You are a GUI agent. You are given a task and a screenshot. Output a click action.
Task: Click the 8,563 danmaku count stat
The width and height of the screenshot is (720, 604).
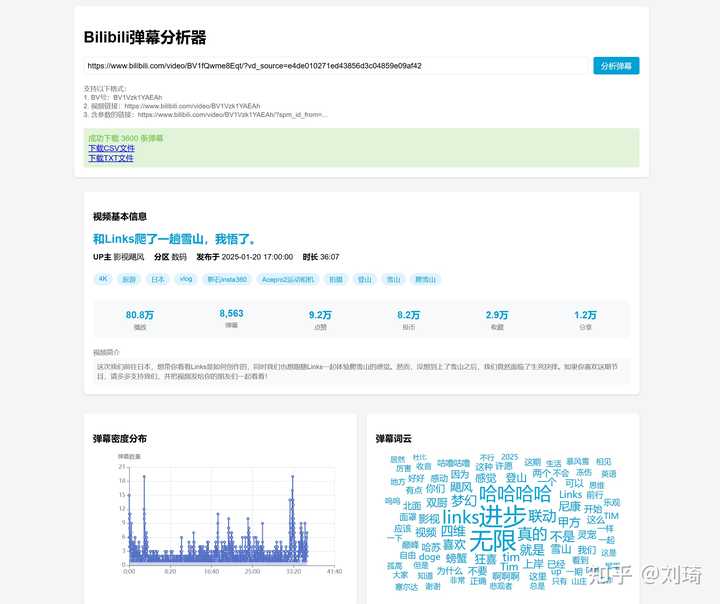pos(231,318)
